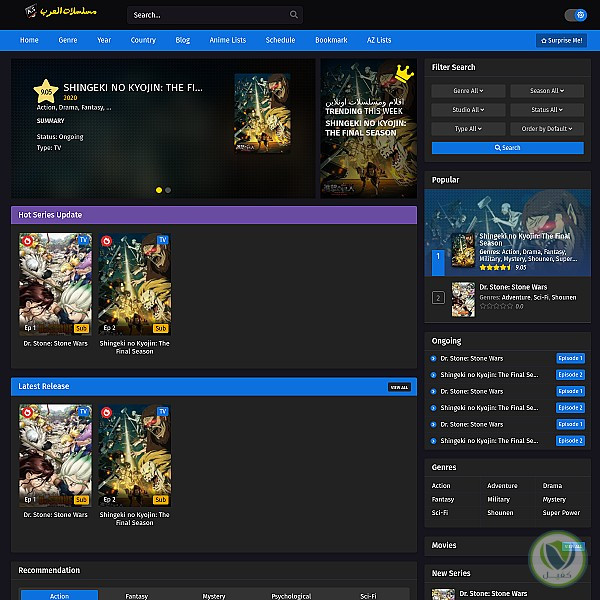Screen dimensions: 600x600
Task: Expand the Studio All dropdown
Action: click(x=468, y=110)
